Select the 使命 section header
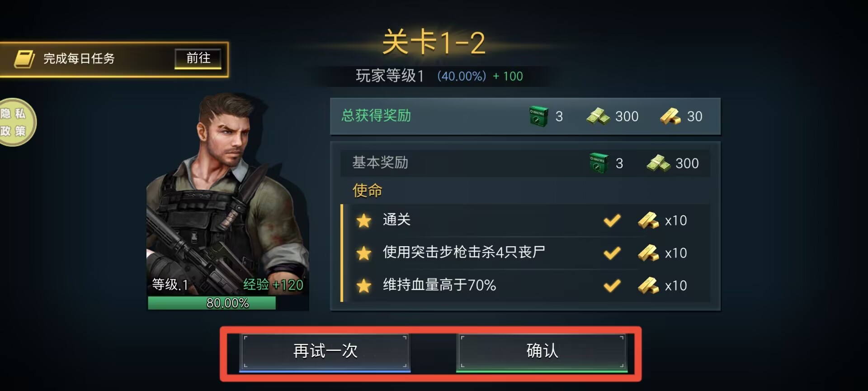 coord(367,191)
